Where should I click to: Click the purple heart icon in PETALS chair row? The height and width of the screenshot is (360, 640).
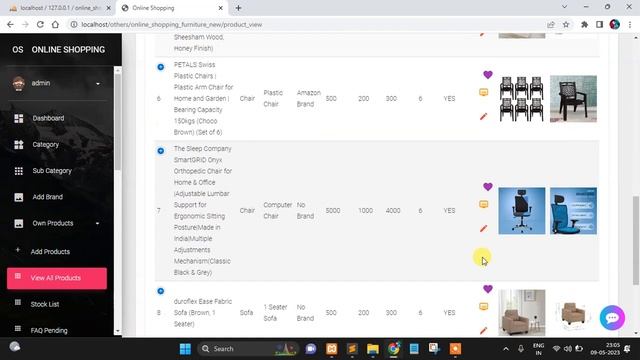488,75
